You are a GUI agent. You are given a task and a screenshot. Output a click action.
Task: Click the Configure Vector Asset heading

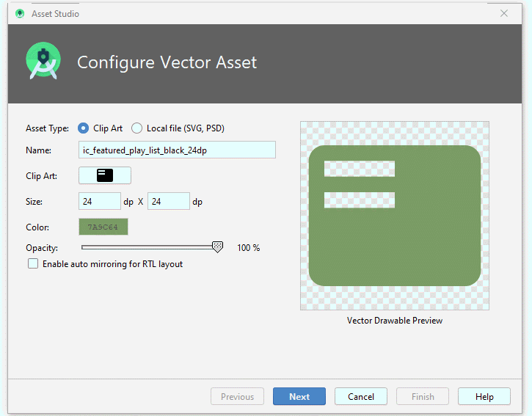[x=167, y=62]
